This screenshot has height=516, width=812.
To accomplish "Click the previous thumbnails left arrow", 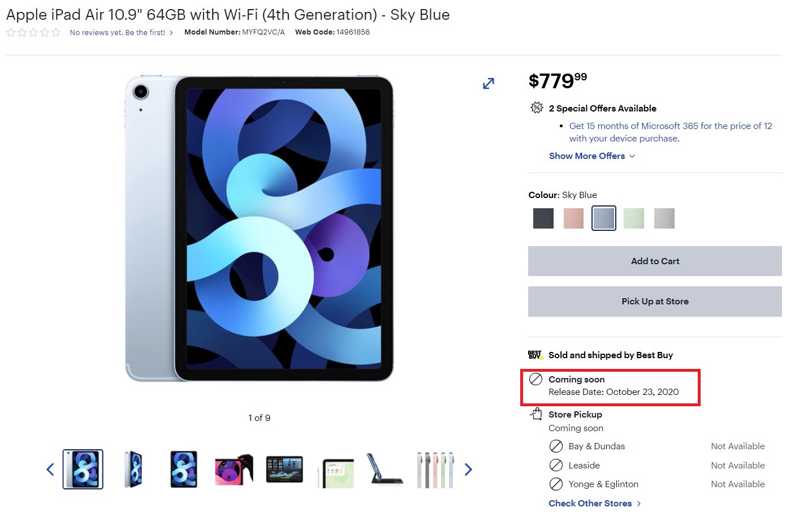I will [50, 469].
